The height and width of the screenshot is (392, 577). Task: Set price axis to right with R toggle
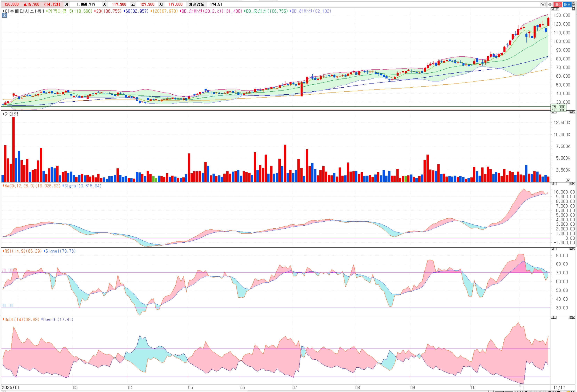tap(558, 9)
